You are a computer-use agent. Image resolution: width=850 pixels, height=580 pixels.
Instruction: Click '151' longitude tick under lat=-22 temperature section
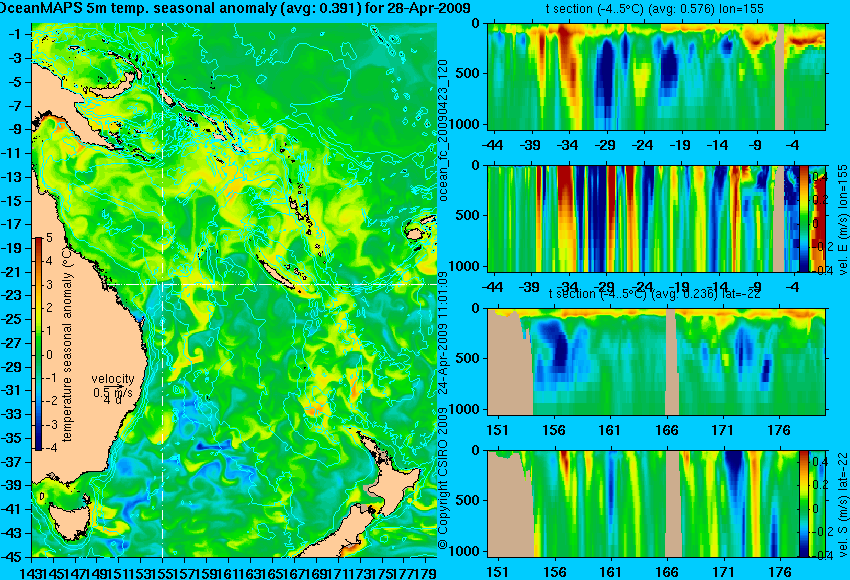[x=497, y=430]
